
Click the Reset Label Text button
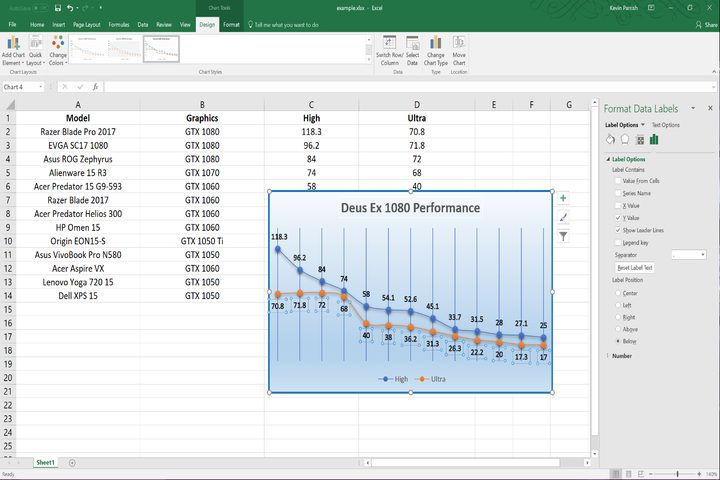coord(635,268)
